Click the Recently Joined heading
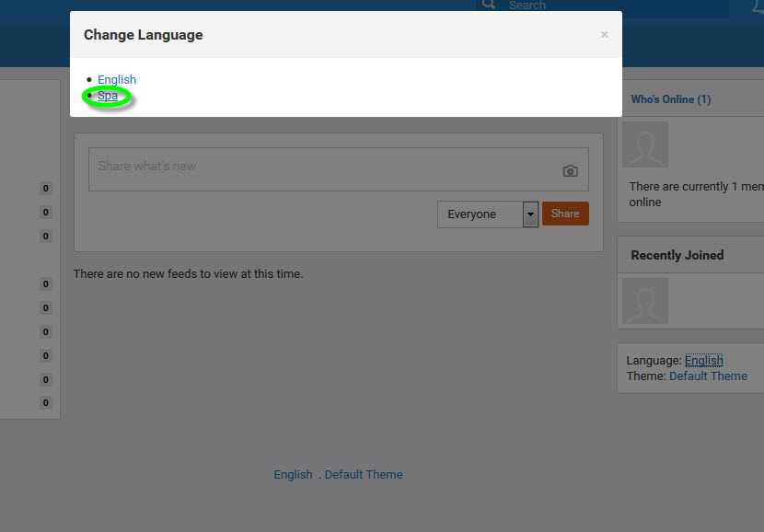Screen dimensions: 764x532 pos(677,255)
